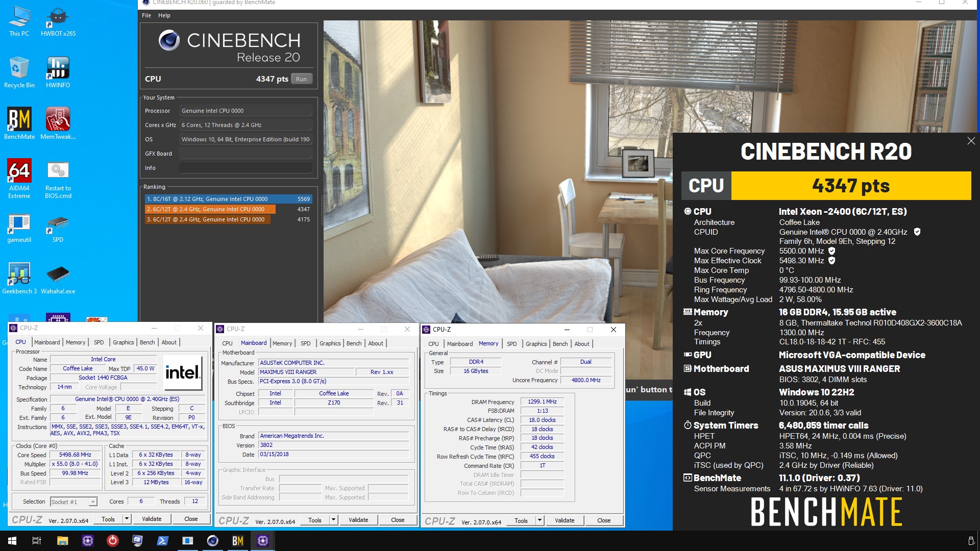Click Validate in middle CPU-Z window

[x=358, y=520]
